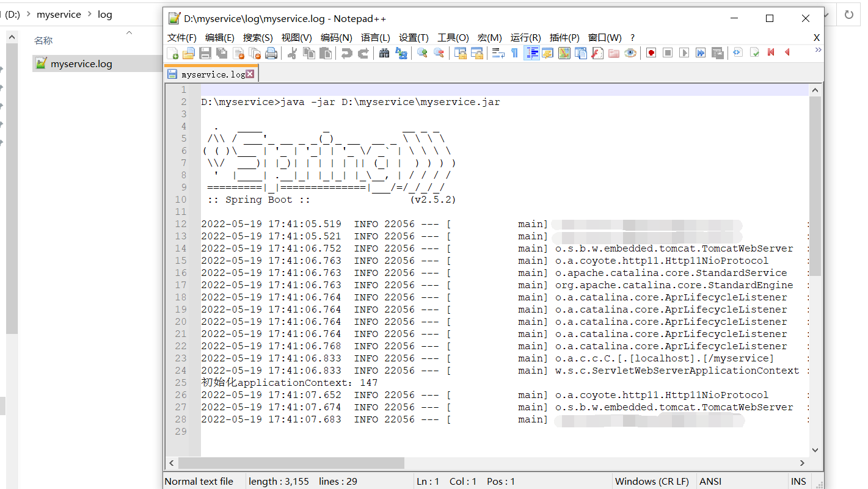Print the document via printer icon

(271, 53)
